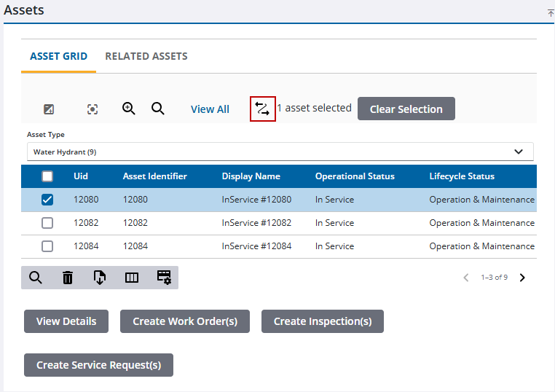Open the grid settings gear icon
This screenshot has height=392, width=555.
tap(164, 278)
